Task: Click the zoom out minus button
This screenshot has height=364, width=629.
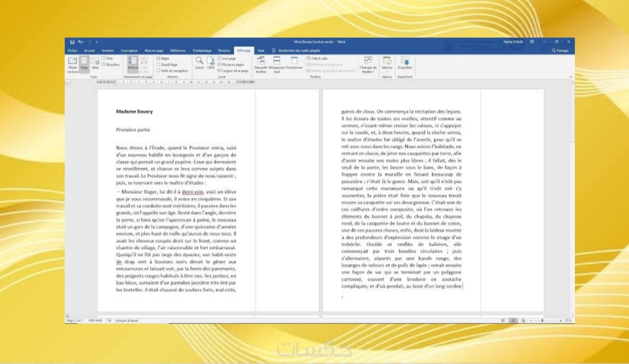Action: click(x=531, y=321)
